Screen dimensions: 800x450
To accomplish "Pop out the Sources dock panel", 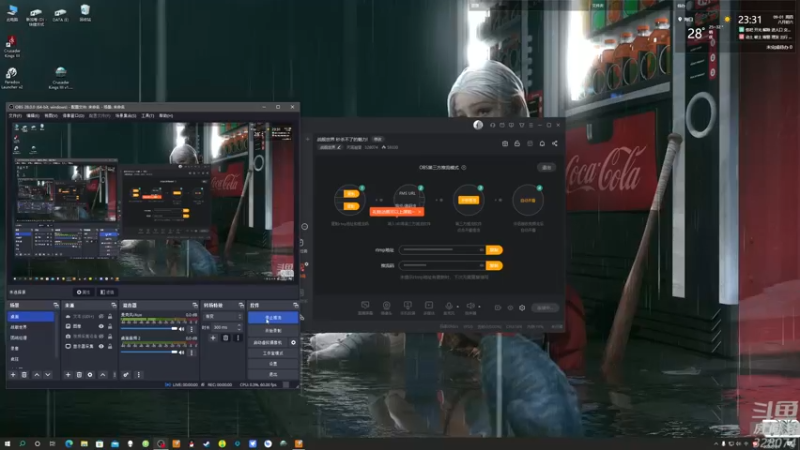I will pyautogui.click(x=113, y=305).
